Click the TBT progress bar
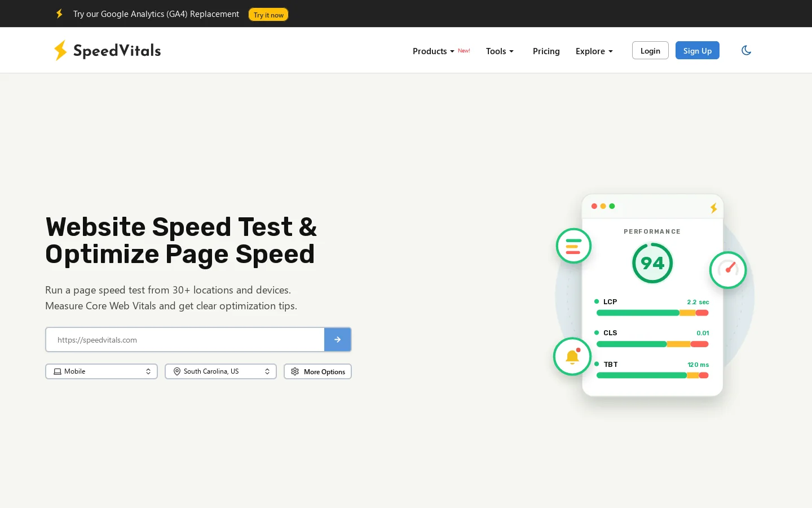 (x=652, y=375)
